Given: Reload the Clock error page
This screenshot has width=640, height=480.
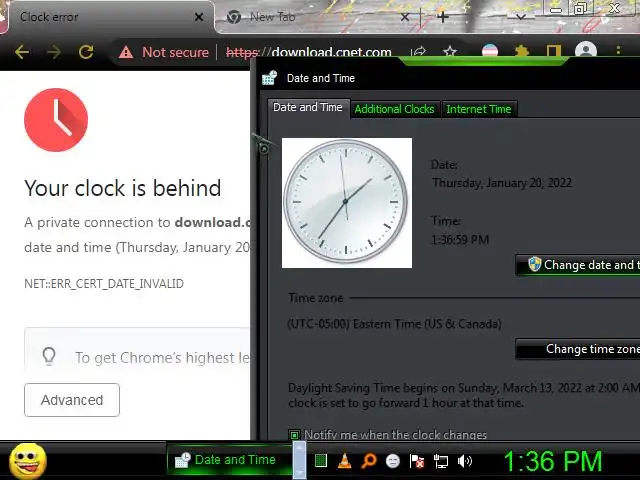Looking at the screenshot, I should 86,52.
